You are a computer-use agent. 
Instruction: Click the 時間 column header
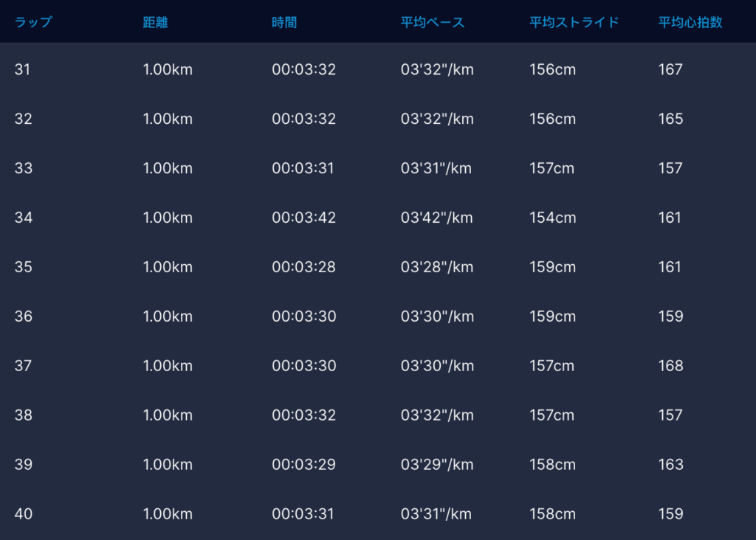(284, 22)
